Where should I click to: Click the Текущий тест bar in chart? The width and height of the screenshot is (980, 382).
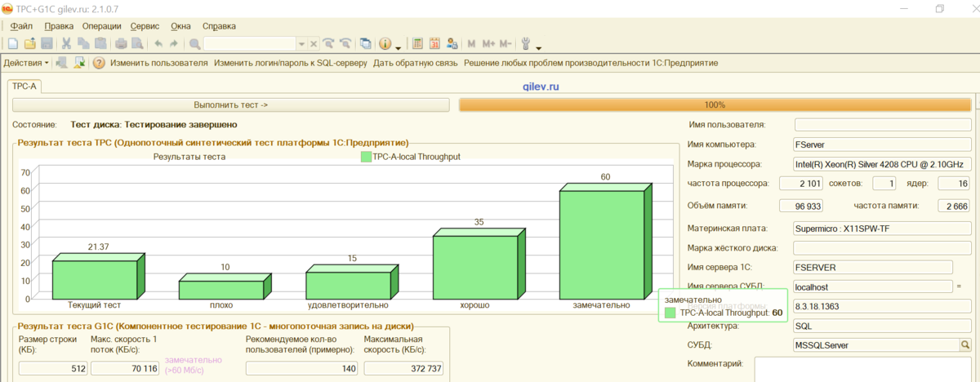pyautogui.click(x=99, y=276)
